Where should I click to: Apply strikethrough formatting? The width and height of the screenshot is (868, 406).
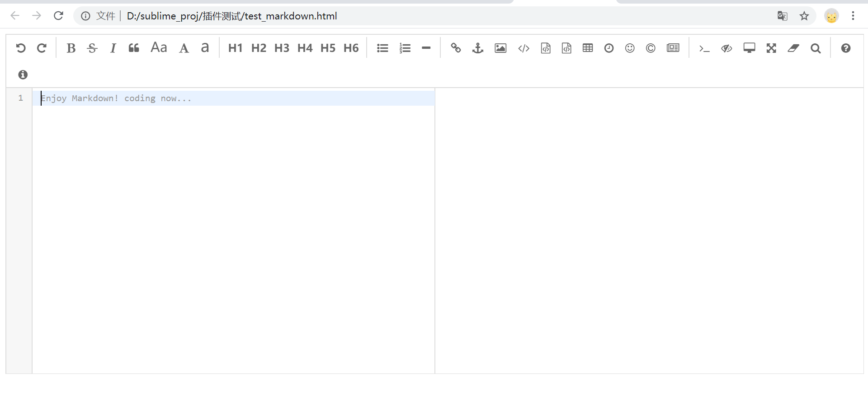coord(92,48)
